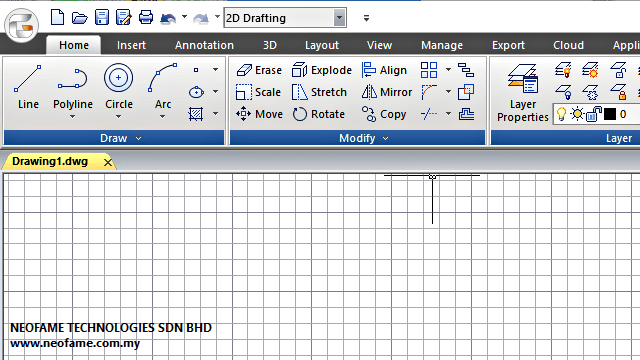This screenshot has width=640, height=360.
Task: Open the Manage ribbon tab
Action: 442,45
